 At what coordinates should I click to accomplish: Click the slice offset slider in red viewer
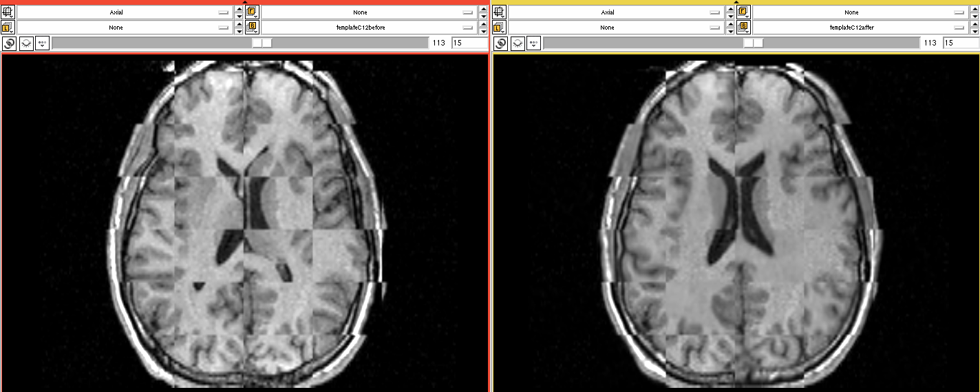[239, 43]
